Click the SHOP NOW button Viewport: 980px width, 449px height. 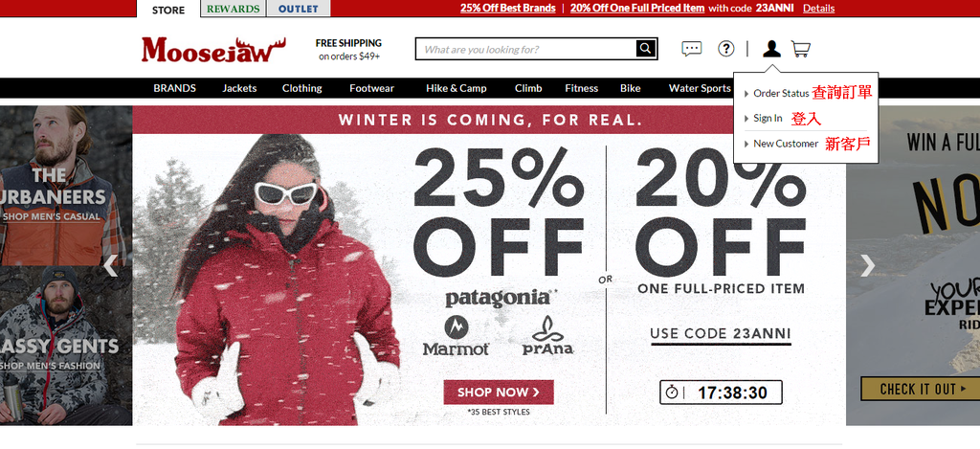tap(498, 393)
